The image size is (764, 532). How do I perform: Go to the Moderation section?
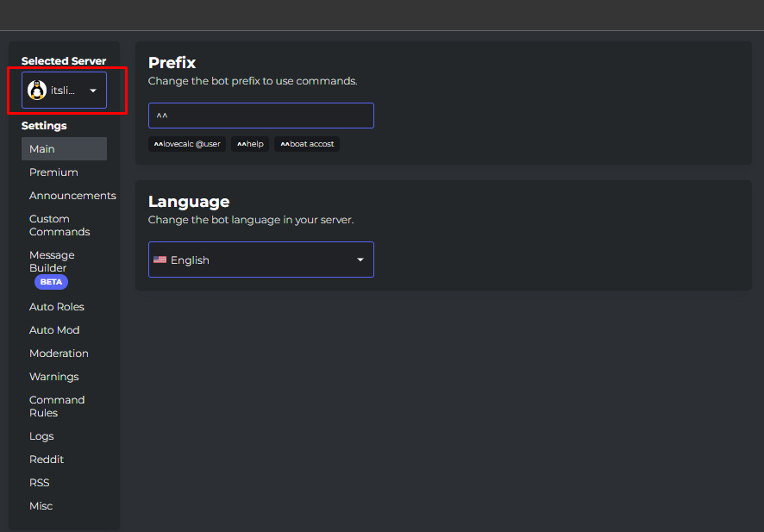pyautogui.click(x=59, y=354)
